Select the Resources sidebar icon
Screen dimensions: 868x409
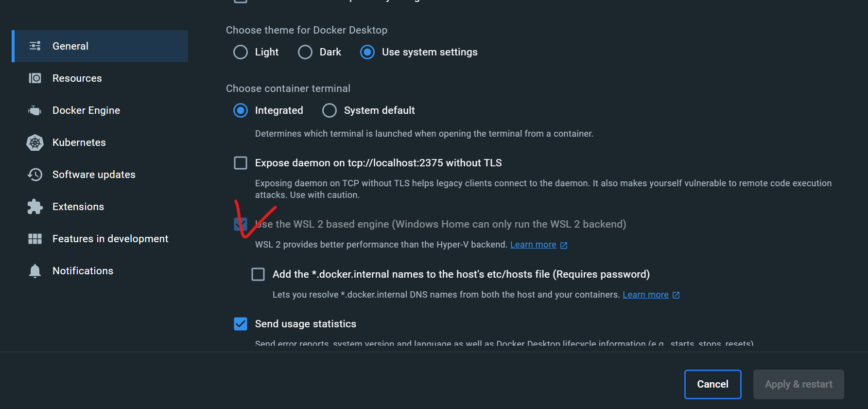click(x=35, y=78)
